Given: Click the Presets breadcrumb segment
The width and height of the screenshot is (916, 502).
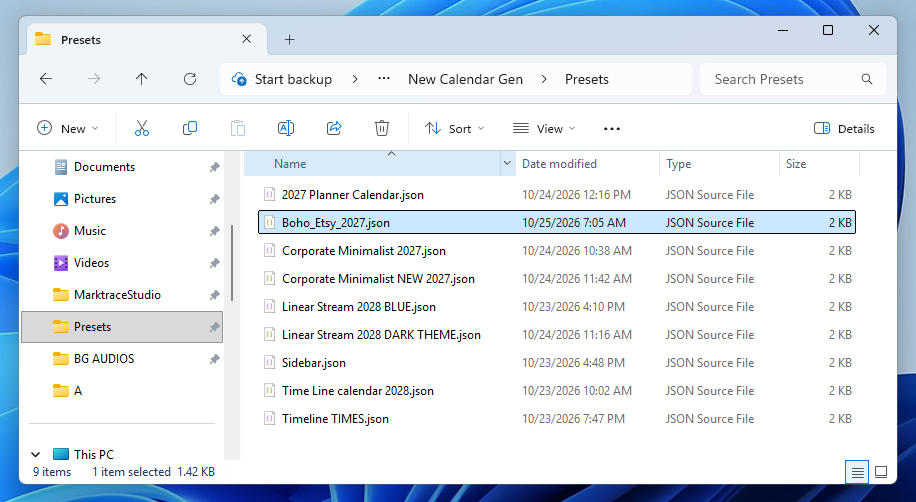Looking at the screenshot, I should click(587, 79).
